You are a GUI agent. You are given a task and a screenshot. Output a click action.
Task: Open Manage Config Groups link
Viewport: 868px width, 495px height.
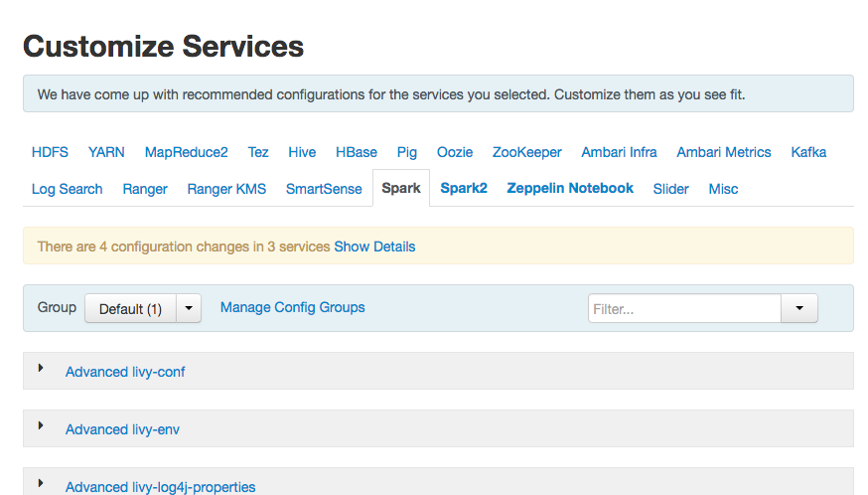pyautogui.click(x=292, y=307)
